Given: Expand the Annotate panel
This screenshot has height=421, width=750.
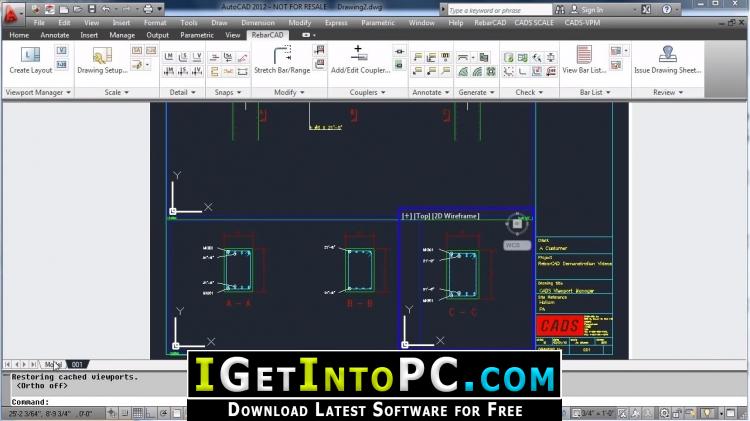Looking at the screenshot, I should click(x=431, y=92).
